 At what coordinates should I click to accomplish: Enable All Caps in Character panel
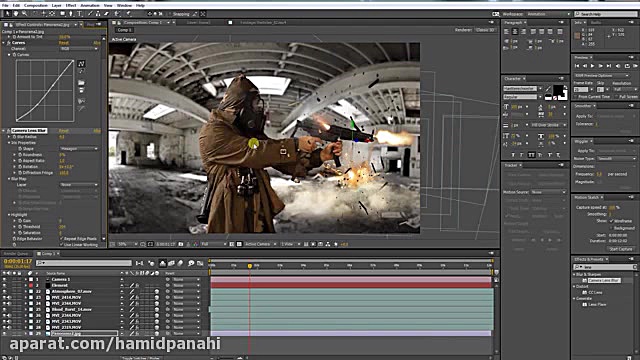click(531, 155)
